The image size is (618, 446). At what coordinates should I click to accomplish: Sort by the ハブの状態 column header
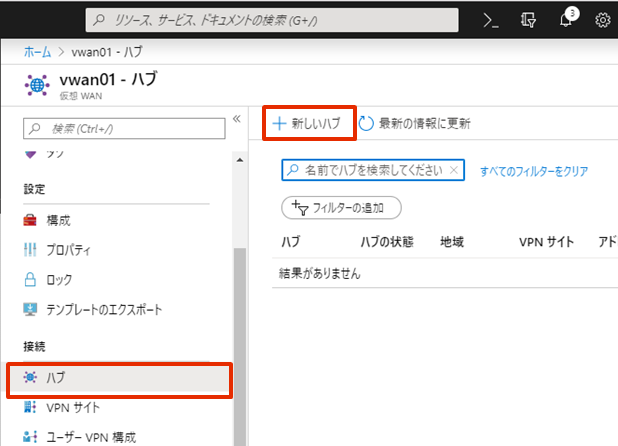click(387, 242)
